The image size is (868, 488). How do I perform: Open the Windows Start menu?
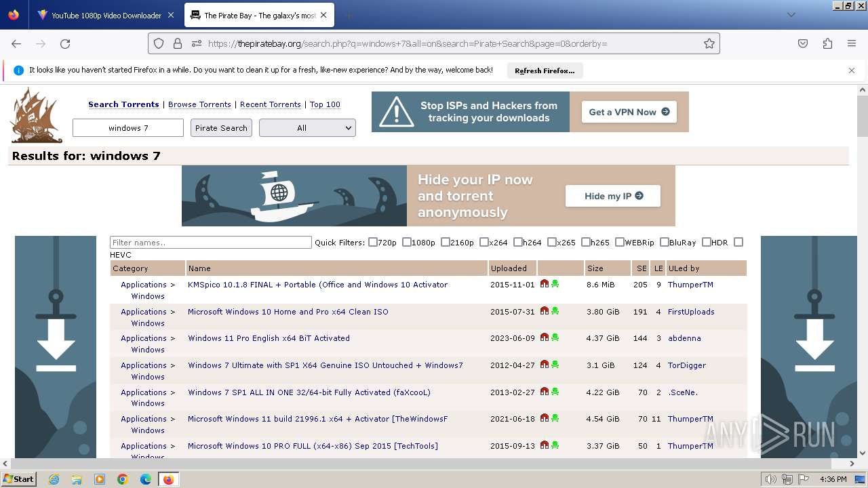19,479
